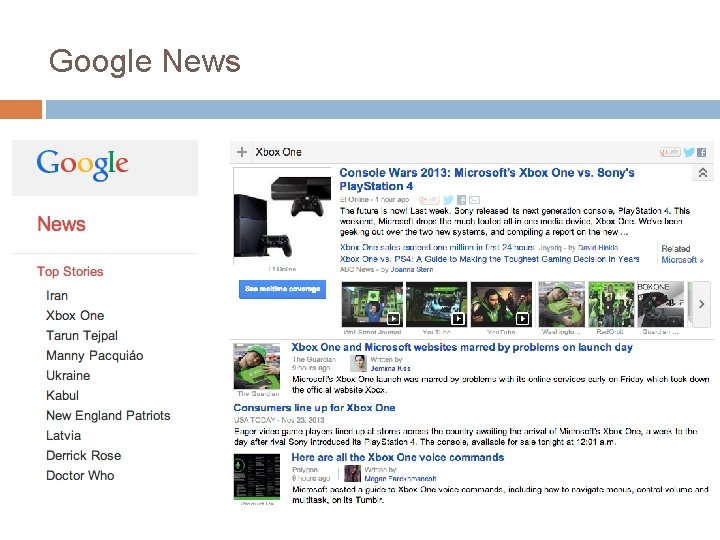Open Xbox One sales exceed one million link
The width and height of the screenshot is (720, 540).
click(x=437, y=247)
